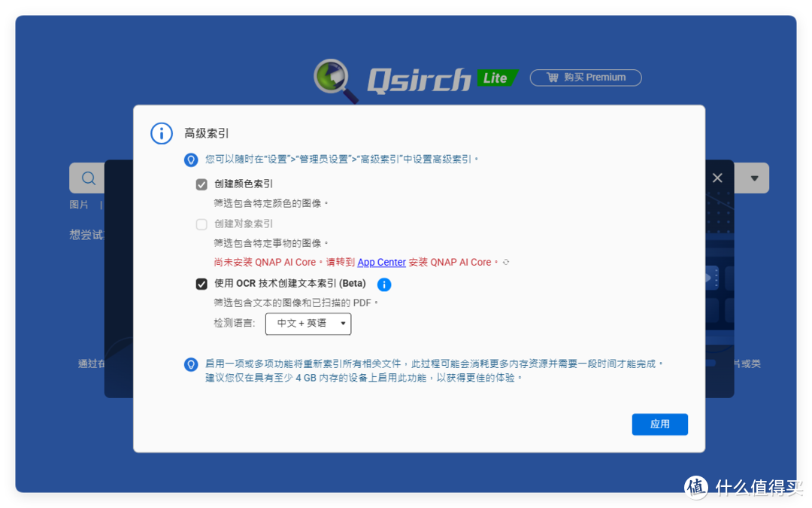812x508 pixels.
Task: Select the 图片 filter under search bar
Action: (79, 205)
